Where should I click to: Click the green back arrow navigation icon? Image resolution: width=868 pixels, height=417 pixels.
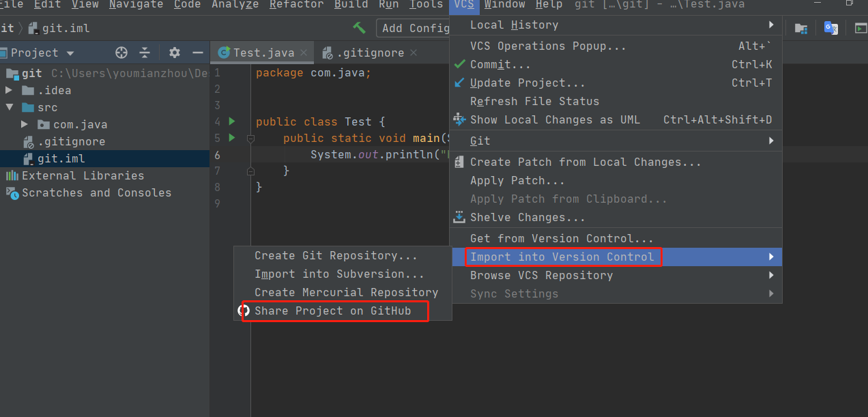coord(360,27)
